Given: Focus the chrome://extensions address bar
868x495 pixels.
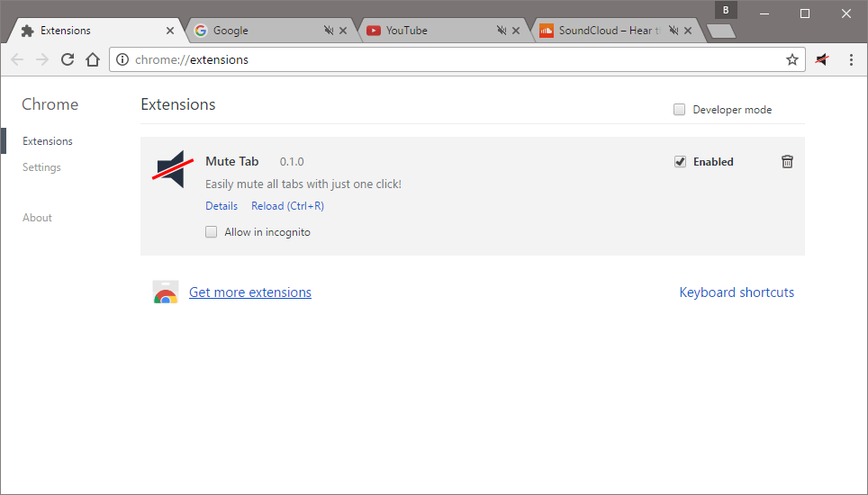Looking at the screenshot, I should pos(450,59).
